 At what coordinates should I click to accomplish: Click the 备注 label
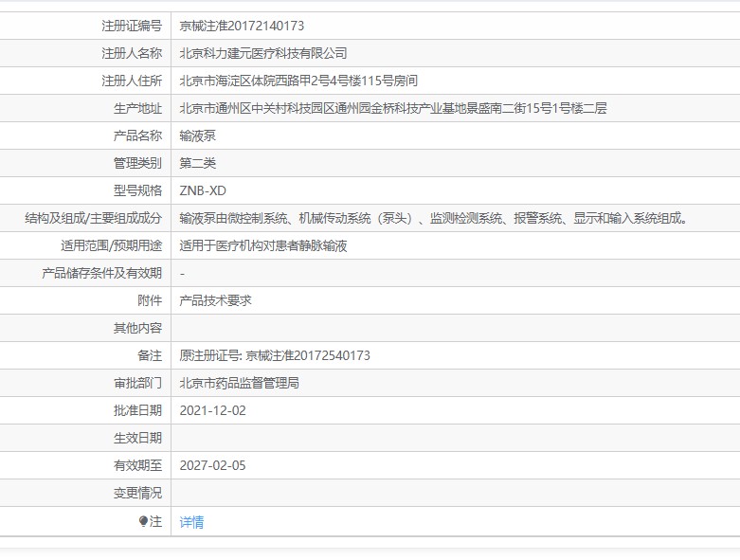click(x=150, y=355)
